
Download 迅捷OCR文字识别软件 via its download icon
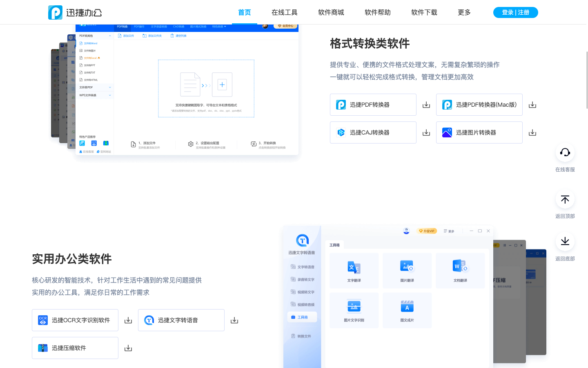[x=128, y=320]
